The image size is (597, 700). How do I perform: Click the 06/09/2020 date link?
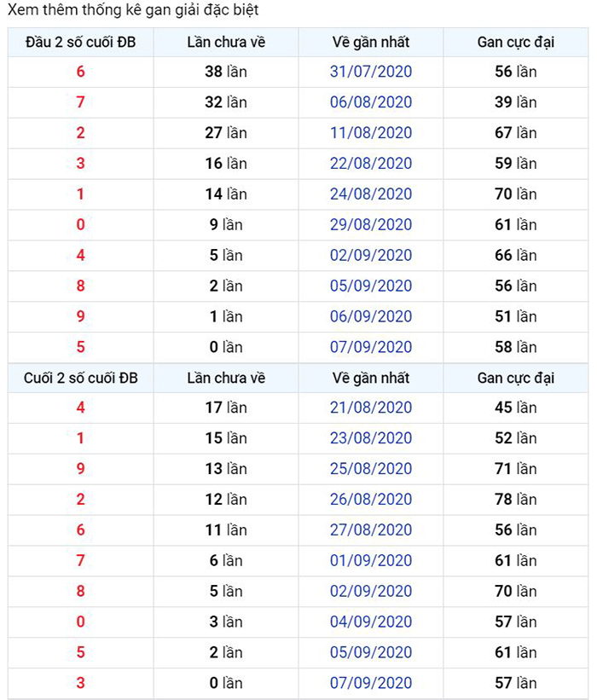click(x=371, y=316)
